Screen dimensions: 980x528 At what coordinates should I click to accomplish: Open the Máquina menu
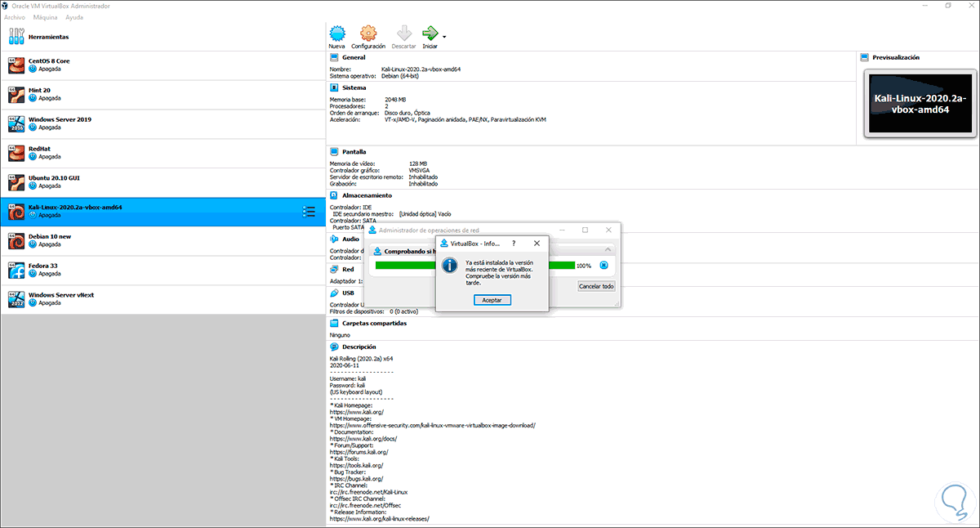47,16
